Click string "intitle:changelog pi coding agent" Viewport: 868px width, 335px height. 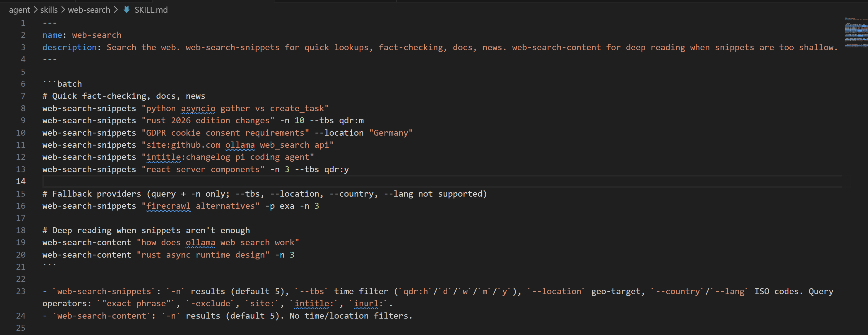coord(228,157)
